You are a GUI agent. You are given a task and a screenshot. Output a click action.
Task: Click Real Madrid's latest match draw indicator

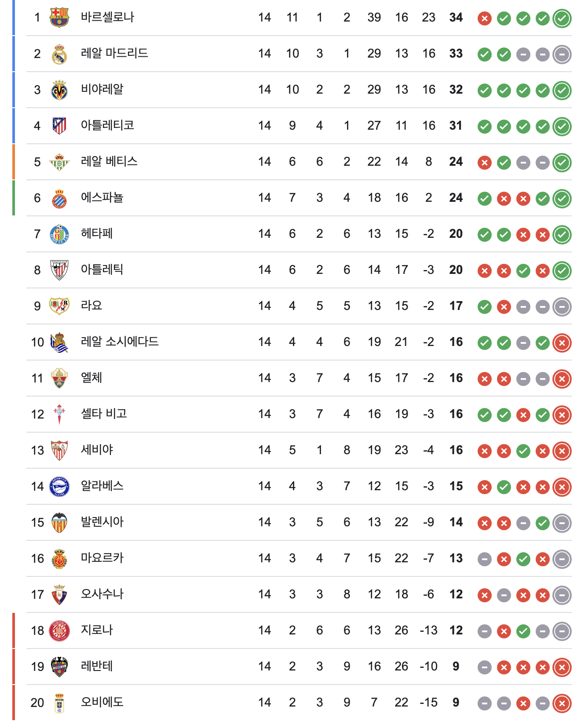(562, 55)
